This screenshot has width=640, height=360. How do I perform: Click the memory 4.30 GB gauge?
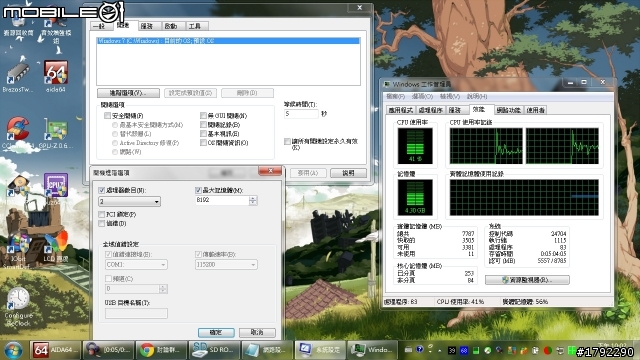[x=415, y=198]
